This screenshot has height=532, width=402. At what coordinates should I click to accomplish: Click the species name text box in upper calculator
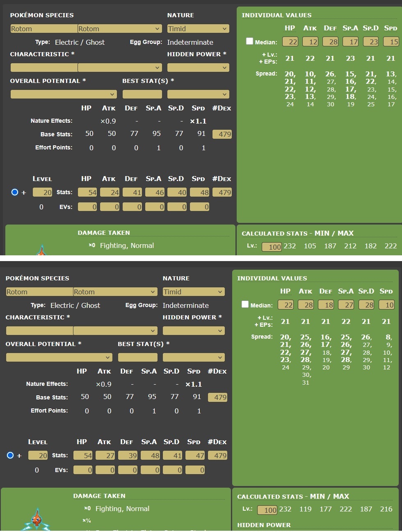tap(44, 29)
